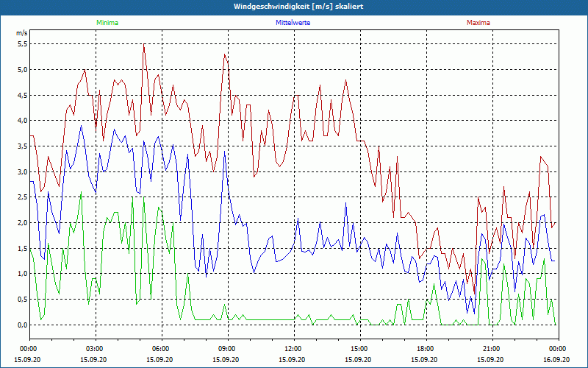Click the 21:00 time axis label
This screenshot has height=368, width=588.
click(x=492, y=349)
